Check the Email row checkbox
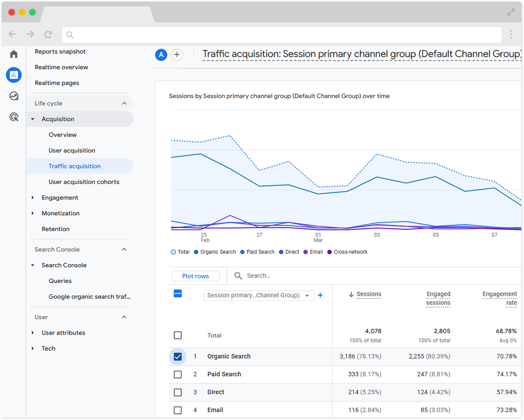524x420 pixels. pyautogui.click(x=178, y=410)
